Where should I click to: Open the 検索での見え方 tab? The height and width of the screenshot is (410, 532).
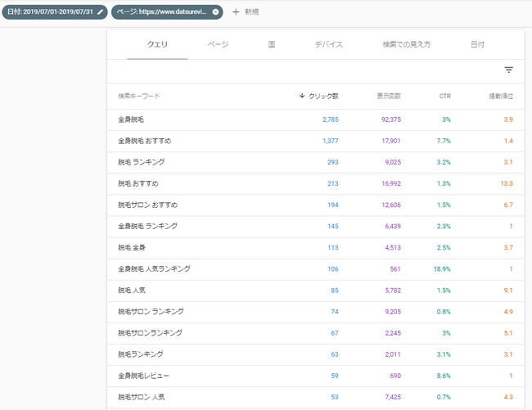pyautogui.click(x=407, y=44)
